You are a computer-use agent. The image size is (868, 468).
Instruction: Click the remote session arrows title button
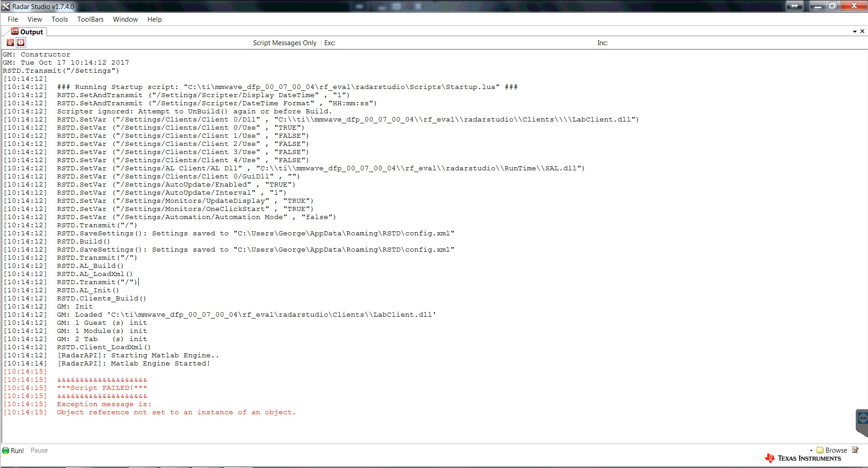795,6
